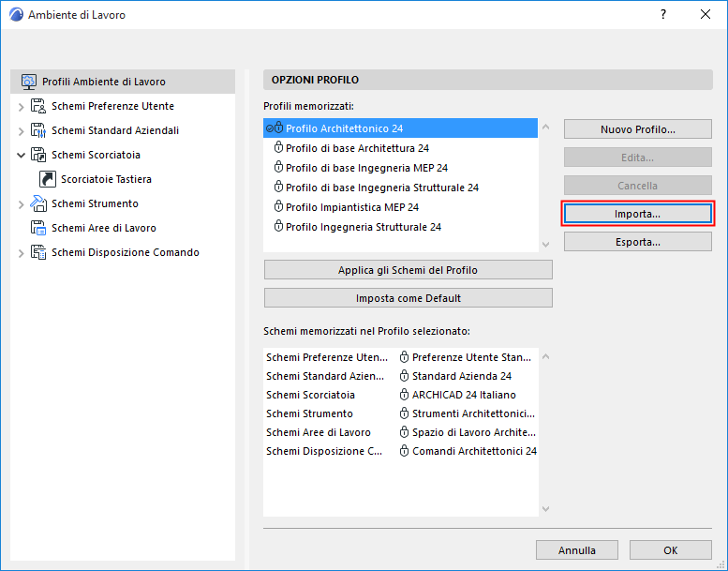Click Schemi Aree di Lavoro row in schemes list
This screenshot has width=728, height=571.
click(400, 432)
